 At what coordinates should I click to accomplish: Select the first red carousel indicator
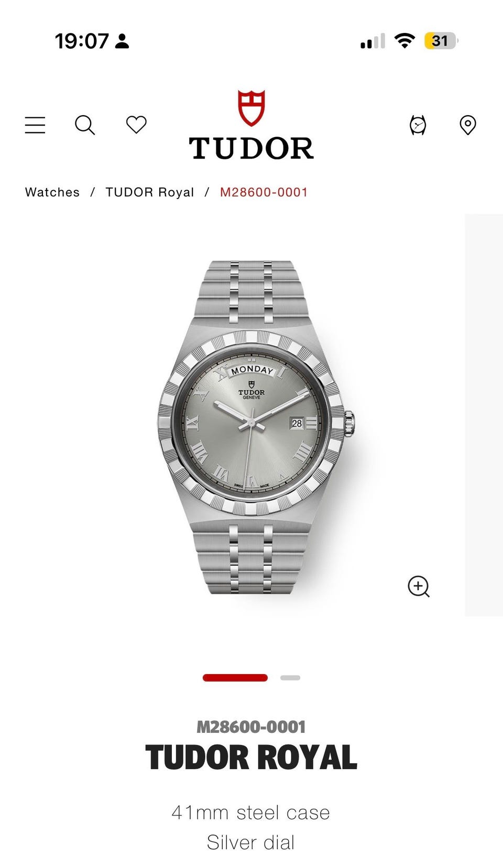[235, 678]
